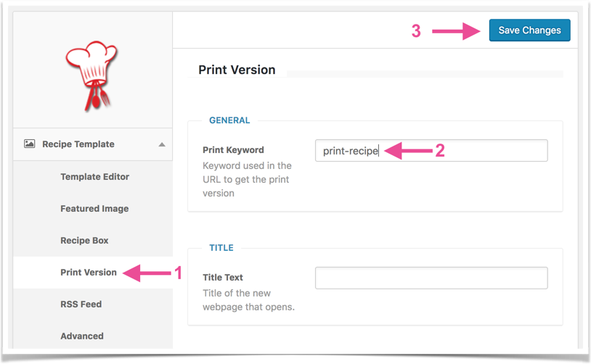The image size is (591, 364).
Task: Select the Recipe Box menu item
Action: [x=84, y=240]
